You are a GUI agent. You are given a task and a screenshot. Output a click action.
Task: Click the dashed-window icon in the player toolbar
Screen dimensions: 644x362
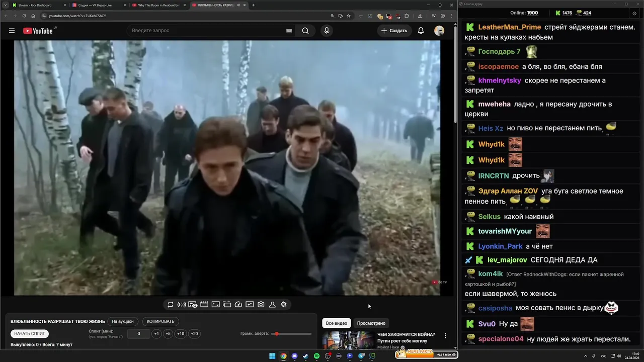click(227, 305)
